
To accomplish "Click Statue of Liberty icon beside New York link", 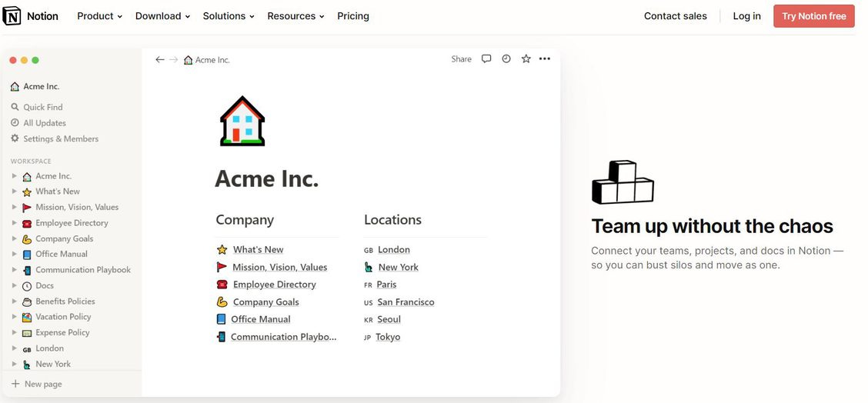I will pyautogui.click(x=369, y=268).
